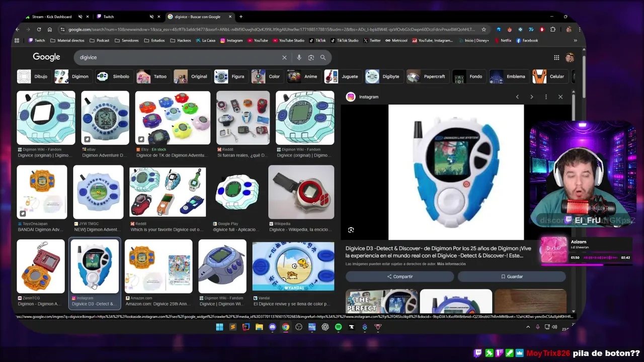Screen dimensions: 644x362
Task: Open the Wikipedia Digivice result thumbnail
Action: pos(301,192)
